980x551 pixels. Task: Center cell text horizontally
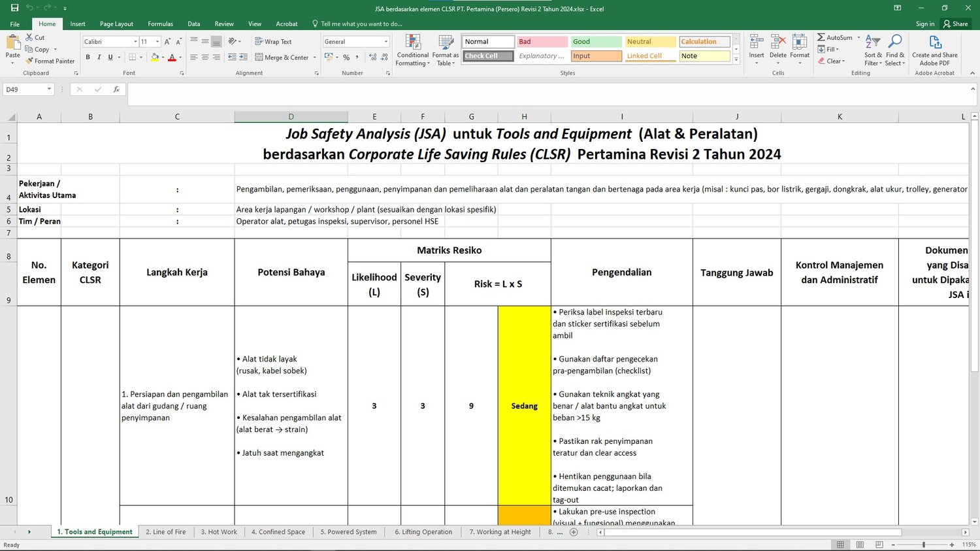click(x=205, y=58)
